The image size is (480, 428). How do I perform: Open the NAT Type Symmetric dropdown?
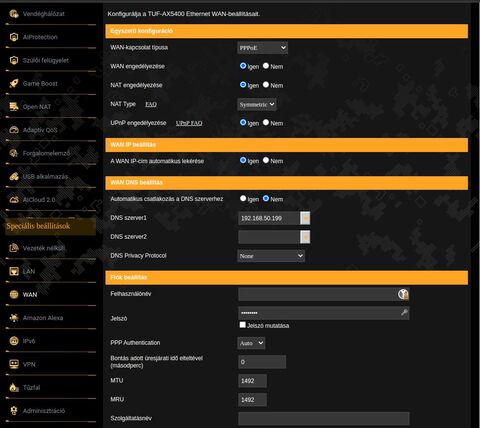pos(257,104)
